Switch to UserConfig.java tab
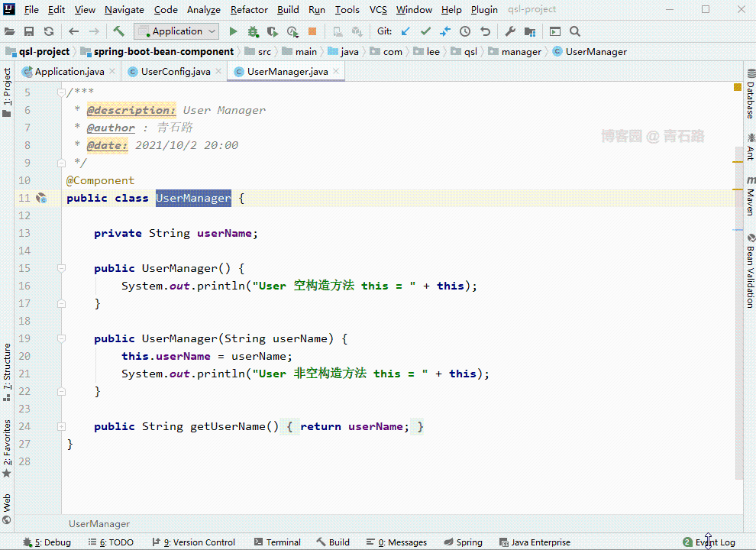 (175, 71)
